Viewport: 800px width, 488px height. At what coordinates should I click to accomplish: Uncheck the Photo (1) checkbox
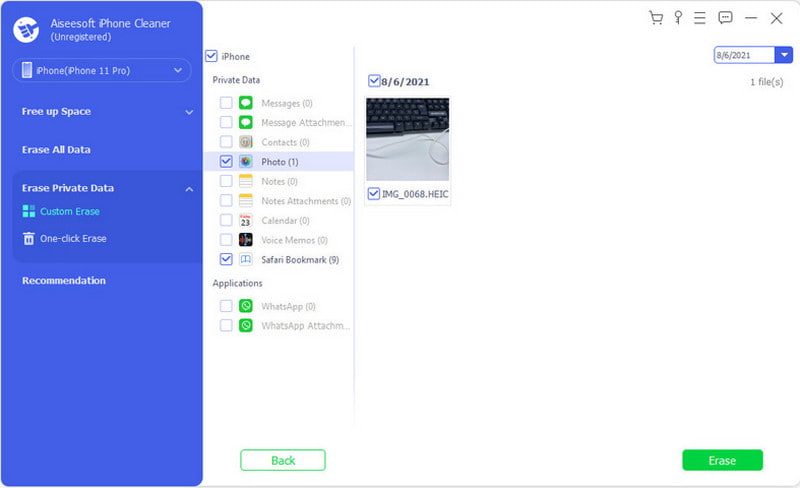click(226, 162)
